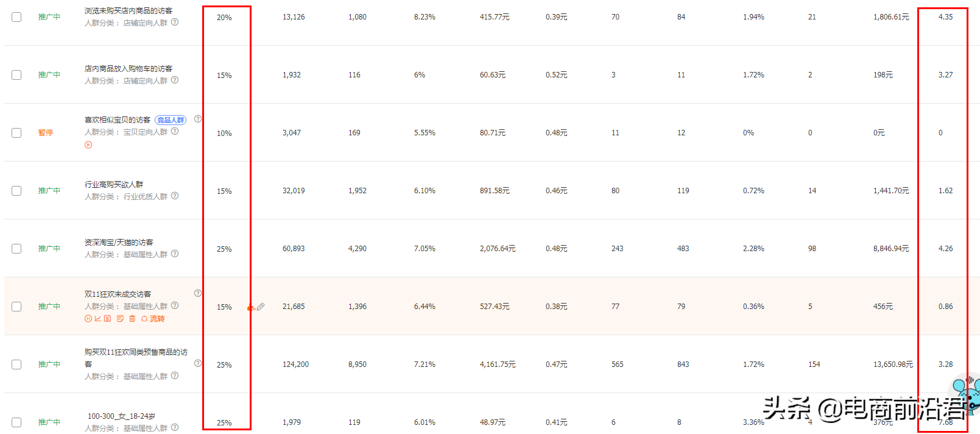Click help icon beside 宝贝定向人群
The image size is (980, 434).
pyautogui.click(x=175, y=131)
